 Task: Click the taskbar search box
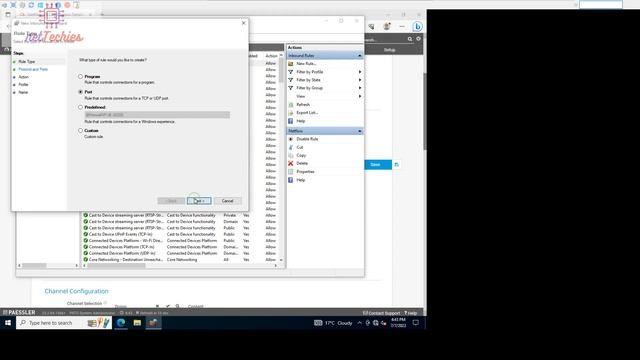[x=64, y=323]
